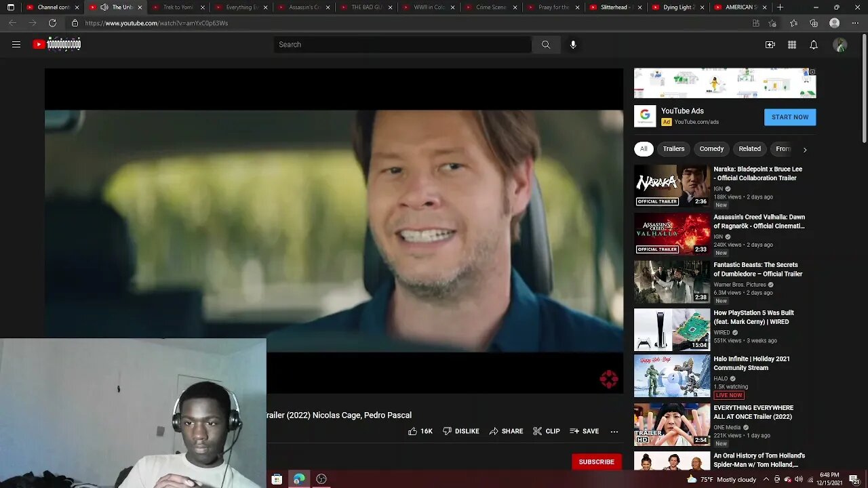
Task: Open EVERYTHING EVERYWHERE ALL AT ONCE thumbnail
Action: coord(672,425)
